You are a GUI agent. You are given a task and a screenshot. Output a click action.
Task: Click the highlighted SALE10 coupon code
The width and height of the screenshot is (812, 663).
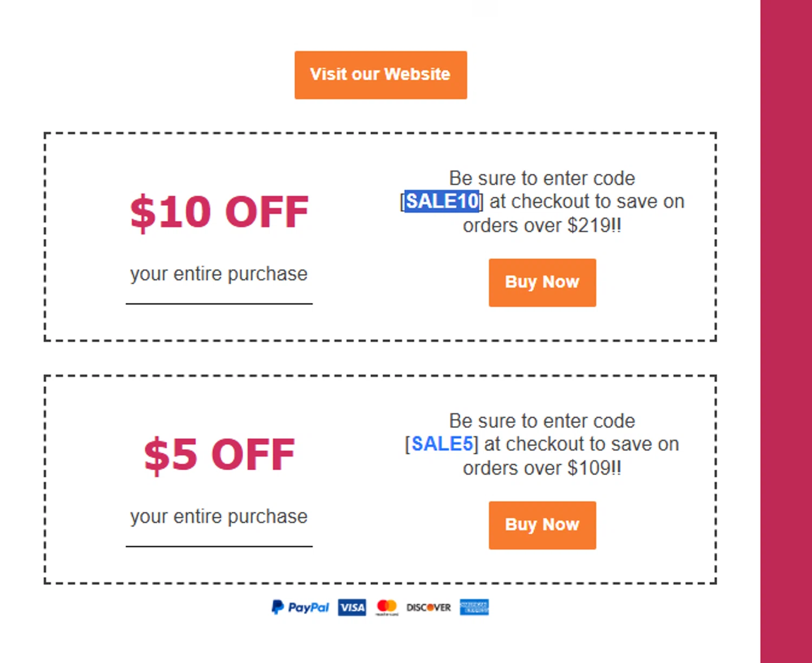tap(442, 201)
